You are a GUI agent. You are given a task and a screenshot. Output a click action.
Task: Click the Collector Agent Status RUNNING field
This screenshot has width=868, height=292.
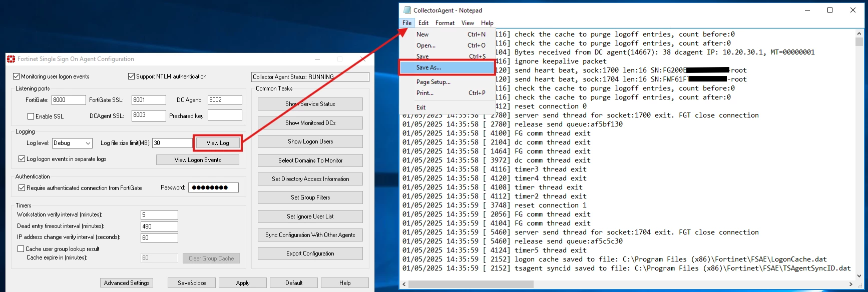click(x=310, y=77)
